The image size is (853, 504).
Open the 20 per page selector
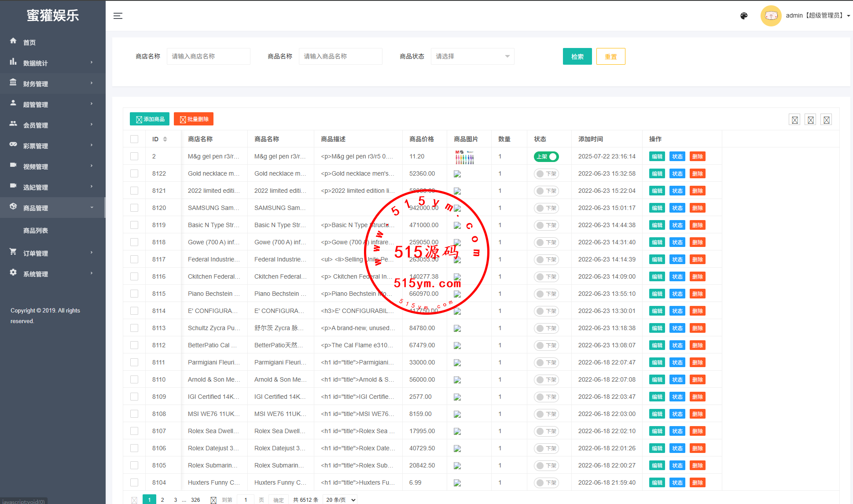[x=340, y=500]
